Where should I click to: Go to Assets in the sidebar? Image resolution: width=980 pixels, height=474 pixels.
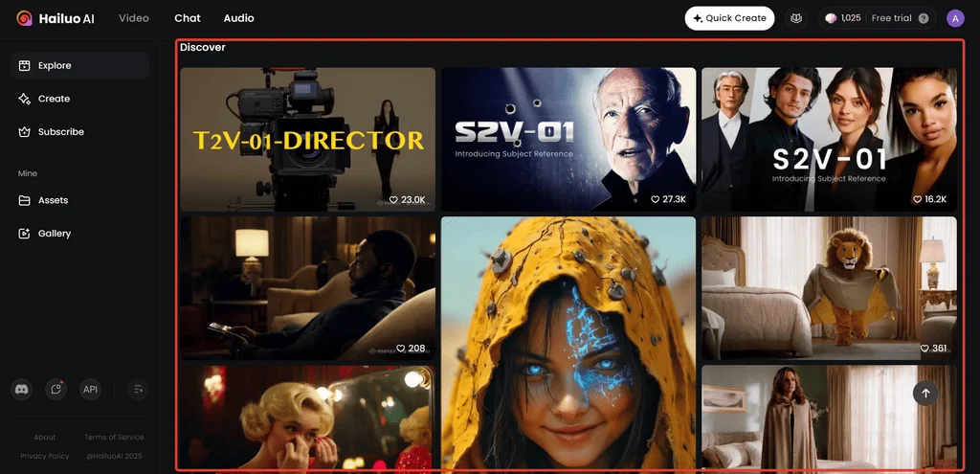click(53, 200)
